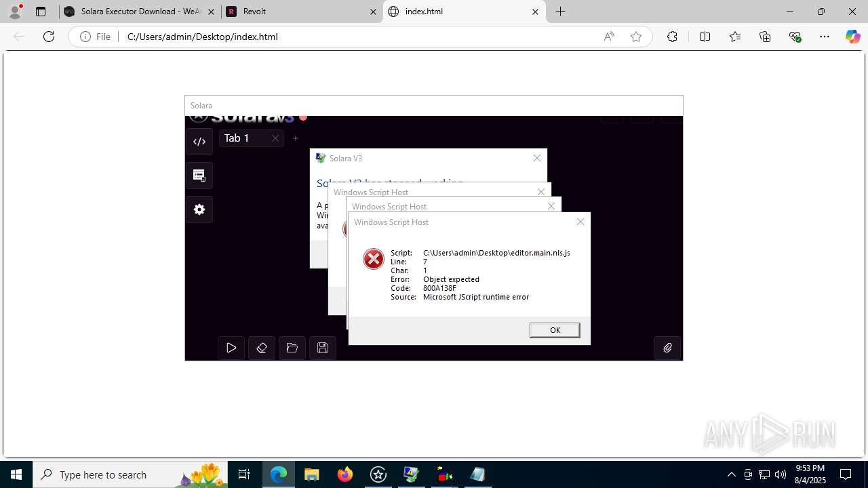Close Tab 1 in Solara
This screenshot has height=488, width=868.
coord(275,138)
